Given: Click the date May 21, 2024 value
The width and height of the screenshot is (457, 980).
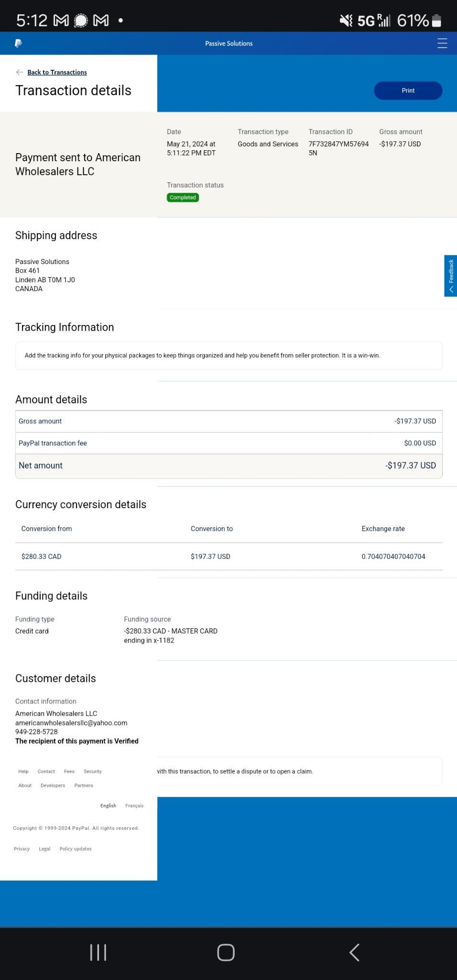Looking at the screenshot, I should pyautogui.click(x=191, y=148).
